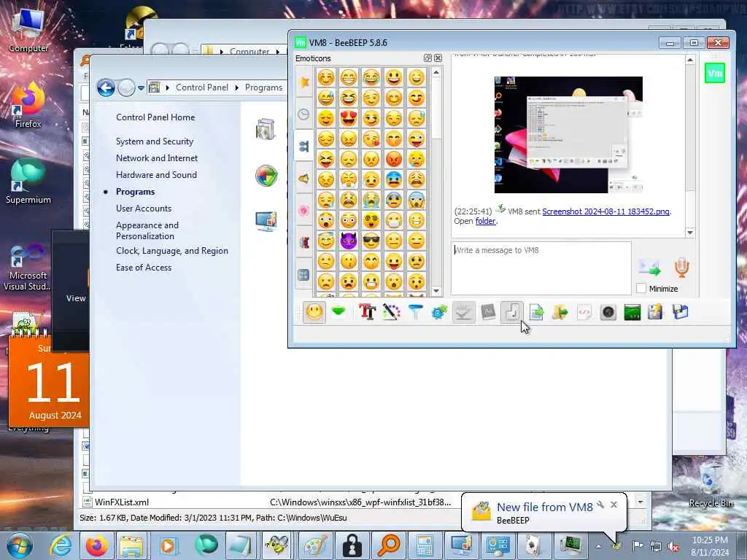The height and width of the screenshot is (560, 747).
Task: Select the red angry emoticon
Action: (393, 159)
